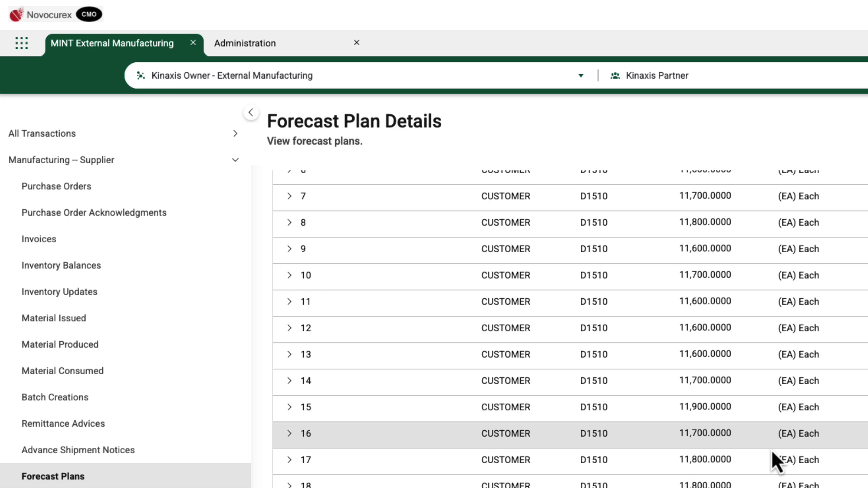The image size is (868, 488).
Task: Close the Administration tab
Action: [357, 42]
